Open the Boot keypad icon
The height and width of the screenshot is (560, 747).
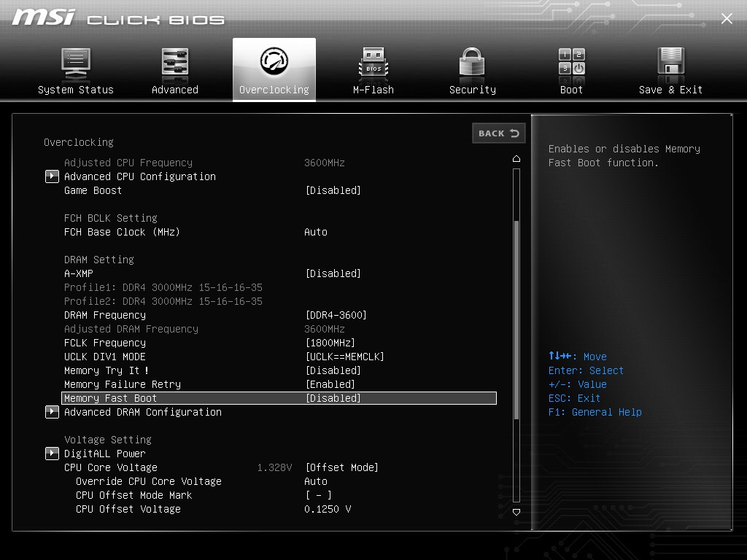(x=571, y=61)
